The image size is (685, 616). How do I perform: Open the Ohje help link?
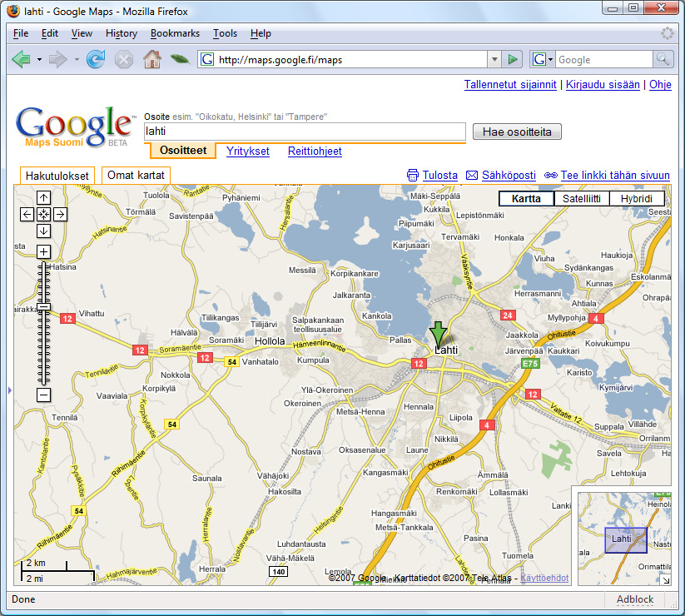coord(660,84)
